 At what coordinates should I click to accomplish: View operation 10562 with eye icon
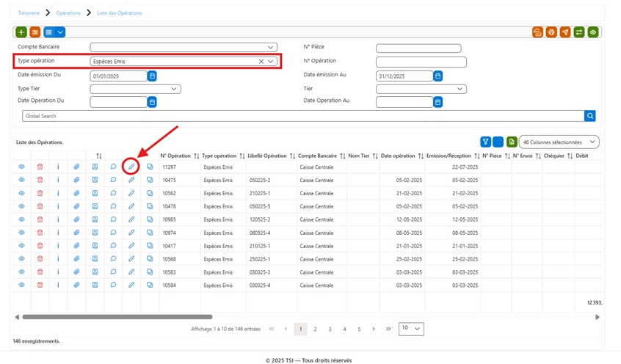pos(22,193)
